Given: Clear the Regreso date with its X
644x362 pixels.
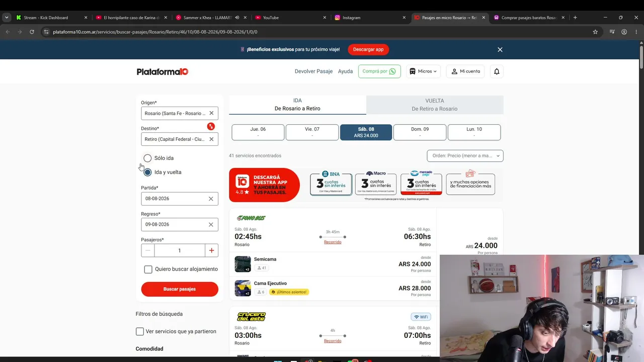Looking at the screenshot, I should click(211, 225).
